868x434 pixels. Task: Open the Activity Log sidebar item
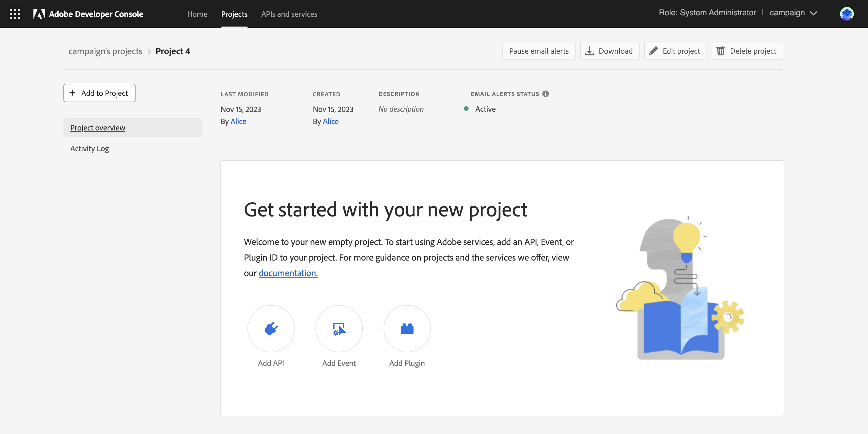point(90,148)
